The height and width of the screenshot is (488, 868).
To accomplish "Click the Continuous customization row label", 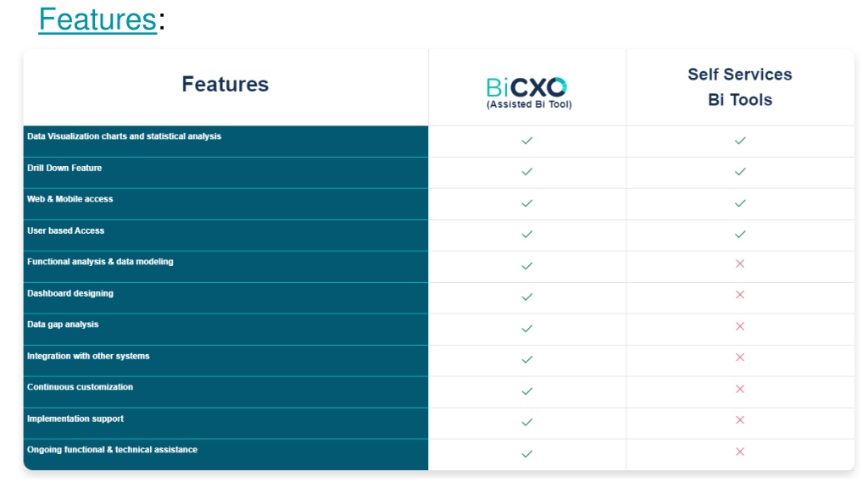I will point(80,386).
